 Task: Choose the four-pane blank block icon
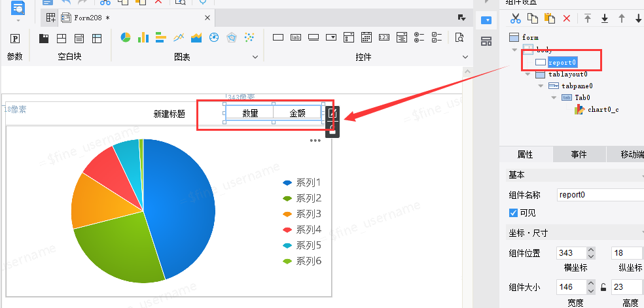[62, 39]
